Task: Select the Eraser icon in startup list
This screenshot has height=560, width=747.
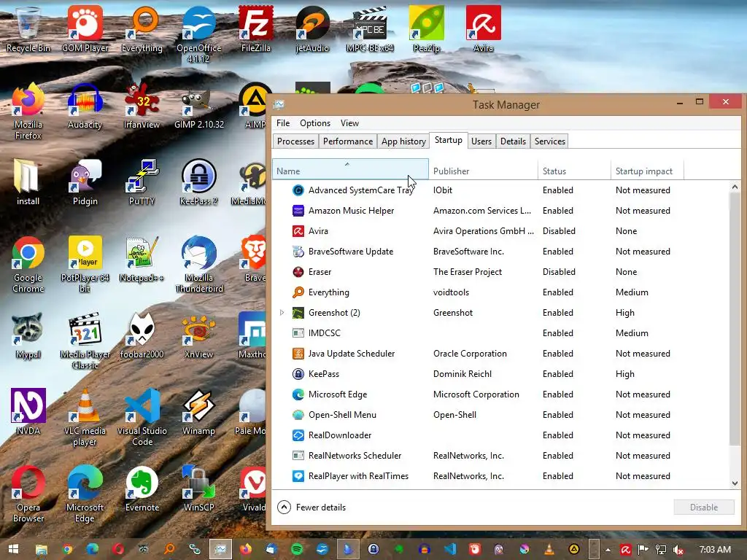Action: point(298,272)
